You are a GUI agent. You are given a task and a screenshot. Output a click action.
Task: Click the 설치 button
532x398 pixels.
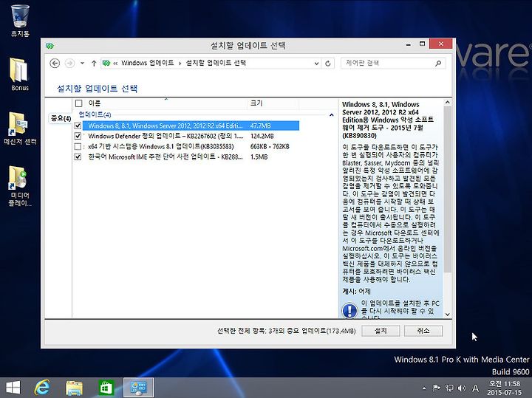[381, 331]
